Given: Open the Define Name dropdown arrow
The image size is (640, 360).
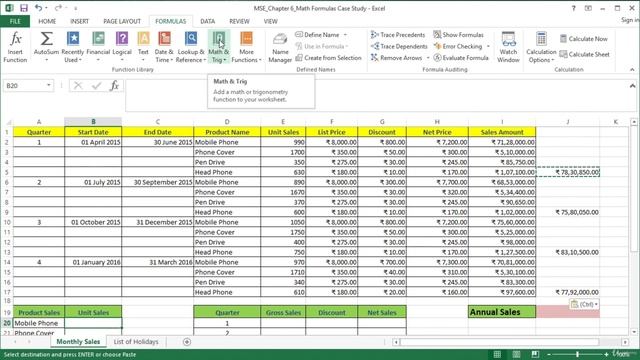Looking at the screenshot, I should point(345,35).
